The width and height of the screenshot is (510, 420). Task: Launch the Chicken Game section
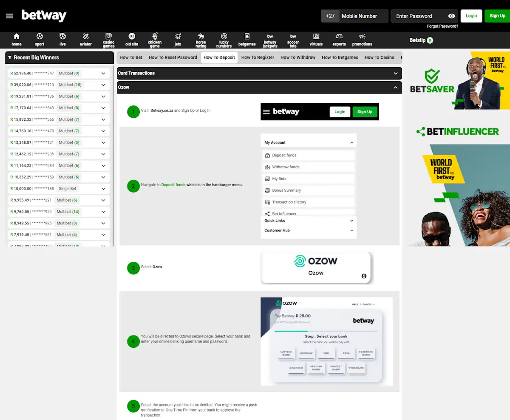pos(155,40)
